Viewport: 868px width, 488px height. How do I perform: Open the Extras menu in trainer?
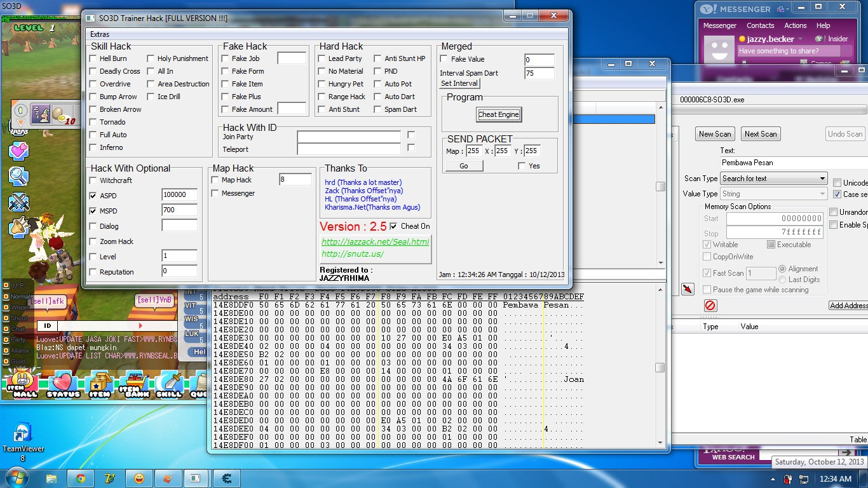[x=100, y=34]
